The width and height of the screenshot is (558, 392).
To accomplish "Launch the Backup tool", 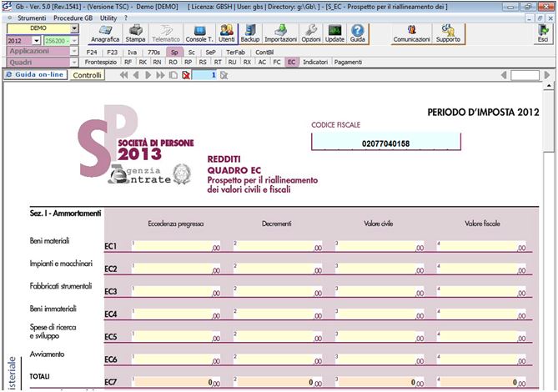I will [x=250, y=34].
